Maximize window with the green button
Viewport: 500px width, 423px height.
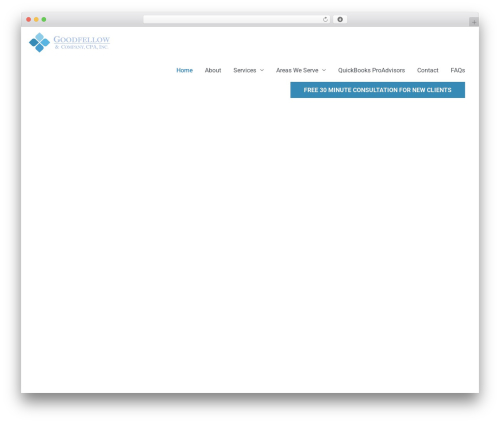tap(44, 19)
